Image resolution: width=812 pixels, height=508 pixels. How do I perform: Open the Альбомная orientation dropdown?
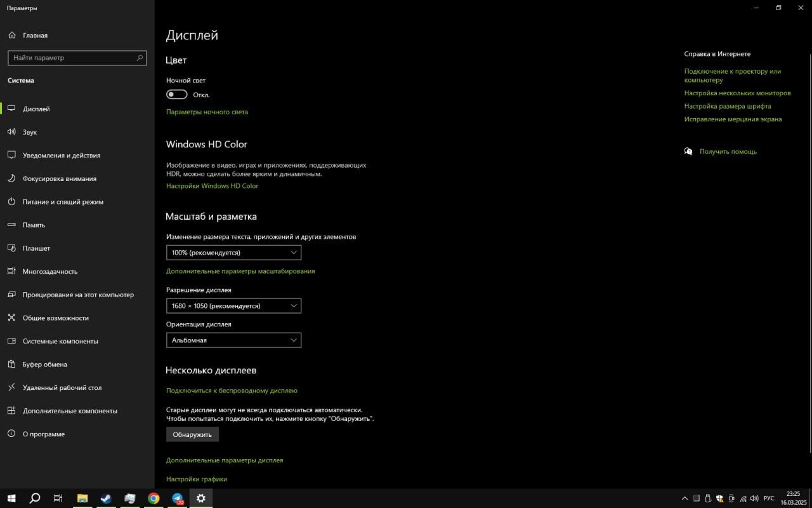(233, 340)
